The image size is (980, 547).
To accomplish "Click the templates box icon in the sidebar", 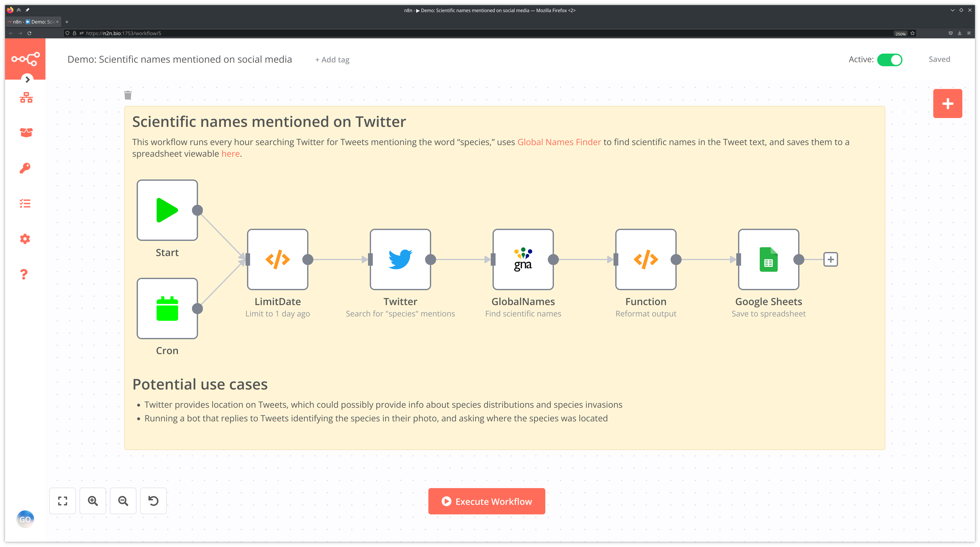I will pos(26,132).
